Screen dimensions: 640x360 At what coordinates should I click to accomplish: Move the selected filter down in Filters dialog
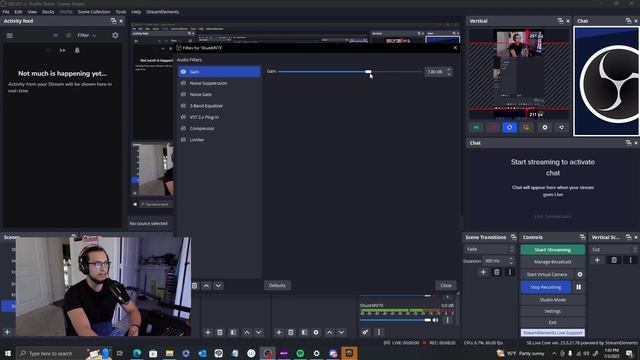[x=218, y=286]
